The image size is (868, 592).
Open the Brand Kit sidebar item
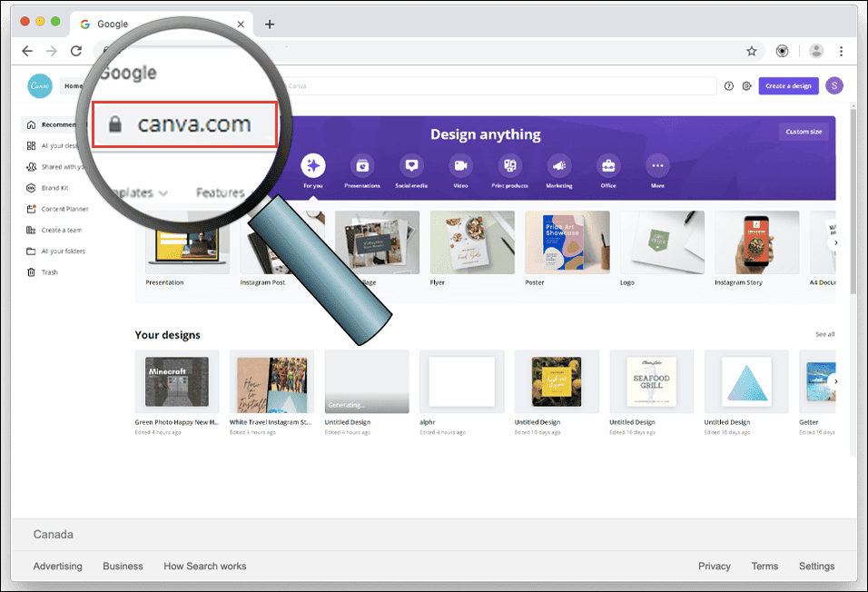click(x=54, y=188)
